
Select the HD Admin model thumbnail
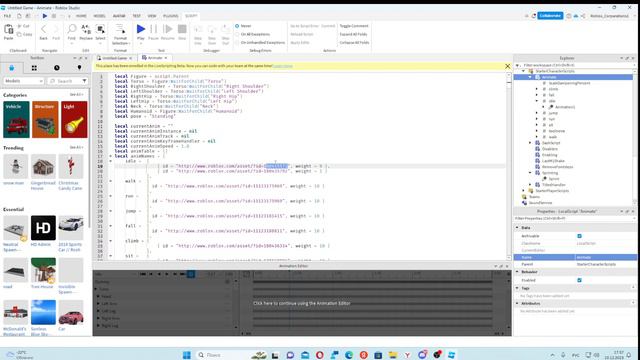pos(43,228)
